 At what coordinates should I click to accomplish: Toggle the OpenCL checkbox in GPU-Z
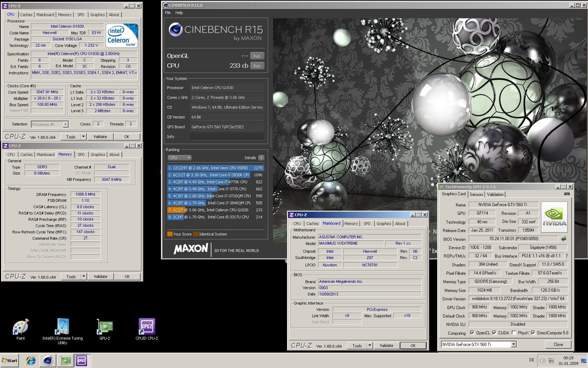[472, 333]
